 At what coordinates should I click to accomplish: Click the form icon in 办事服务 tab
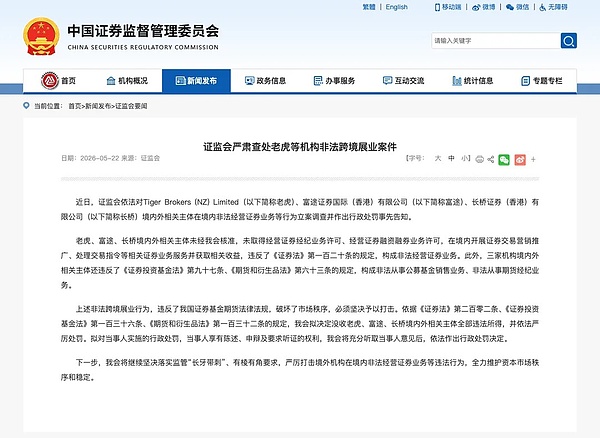(x=318, y=81)
